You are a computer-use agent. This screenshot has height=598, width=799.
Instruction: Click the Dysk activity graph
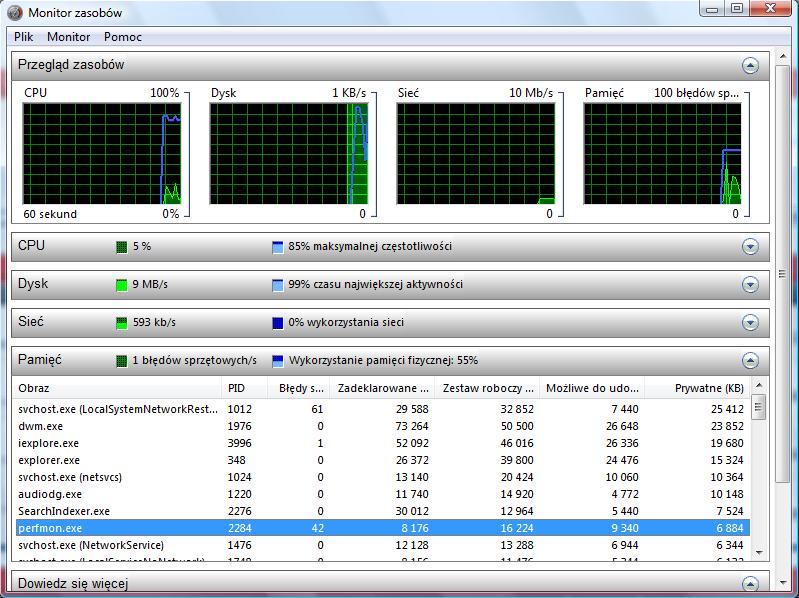(x=289, y=153)
